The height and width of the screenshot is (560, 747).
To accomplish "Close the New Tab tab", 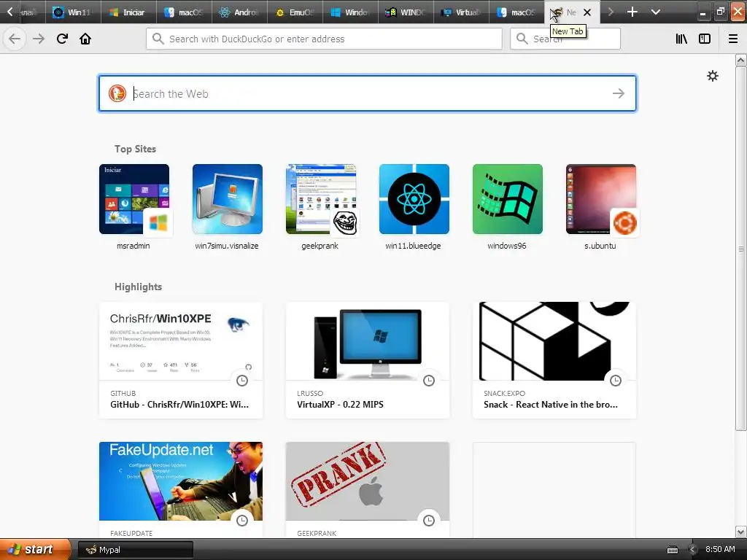I will 587,12.
